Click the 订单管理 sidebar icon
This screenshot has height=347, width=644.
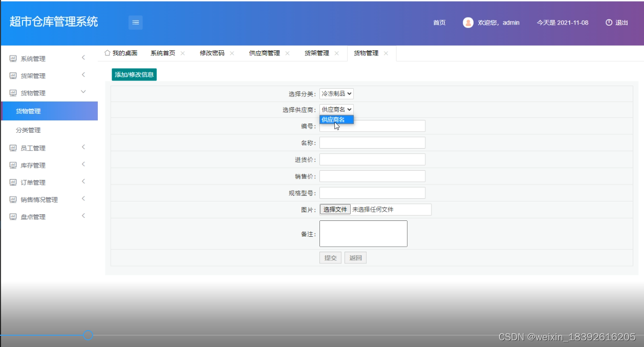pos(13,182)
